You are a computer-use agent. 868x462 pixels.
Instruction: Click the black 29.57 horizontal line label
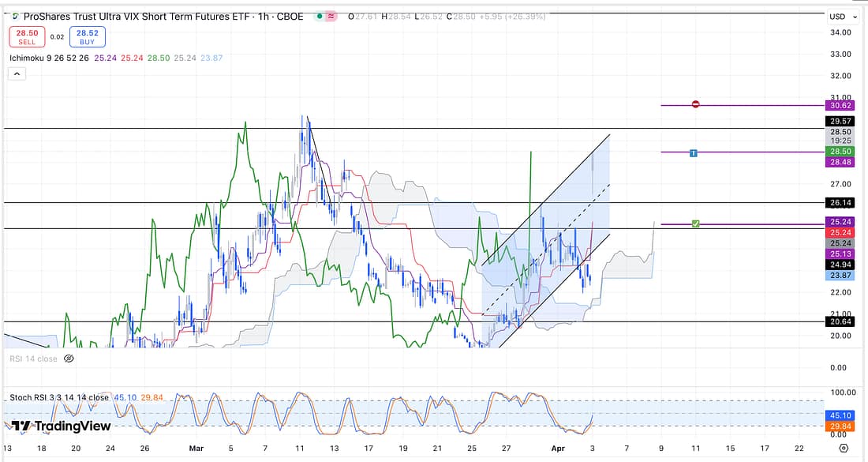point(837,121)
